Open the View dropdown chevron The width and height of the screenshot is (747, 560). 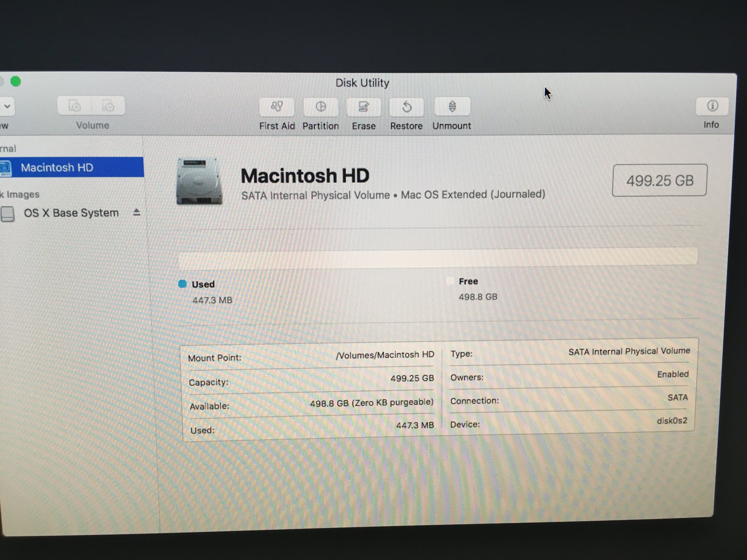click(7, 107)
